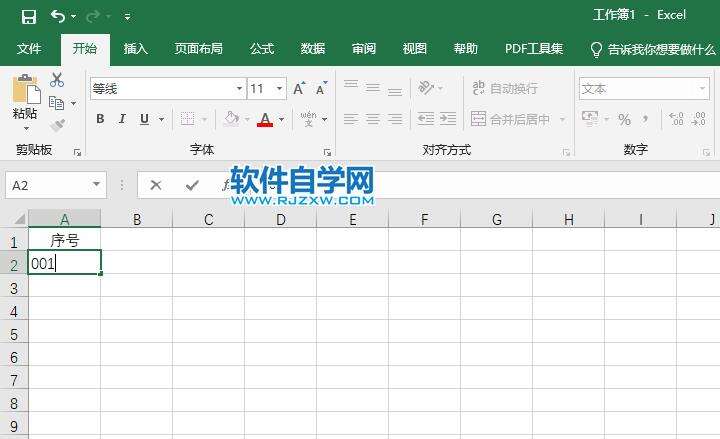Apply cell borders icon
720x439 pixels.
[187, 119]
